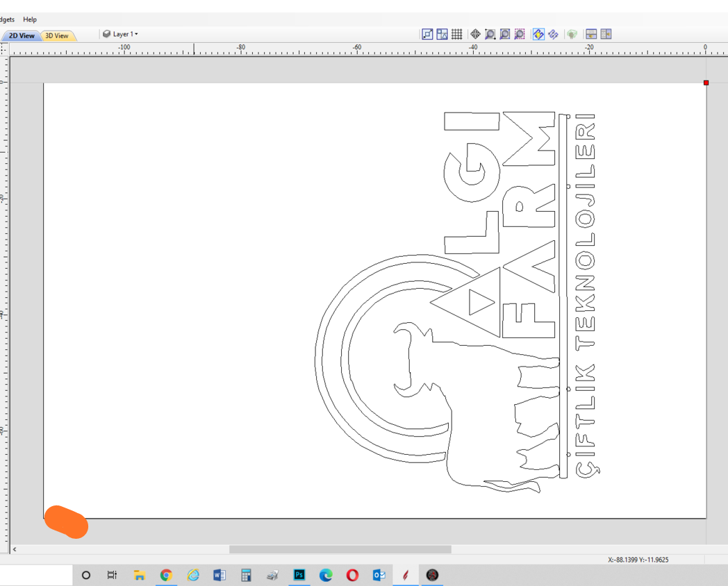This screenshot has height=586, width=728.
Task: Zoom to the selected objects
Action: click(x=520, y=34)
